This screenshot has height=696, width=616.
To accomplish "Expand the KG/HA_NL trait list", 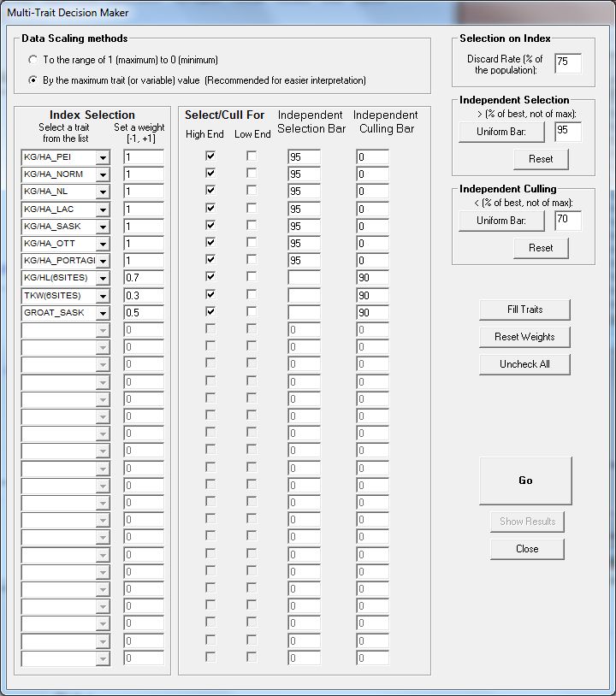I will coord(103,192).
